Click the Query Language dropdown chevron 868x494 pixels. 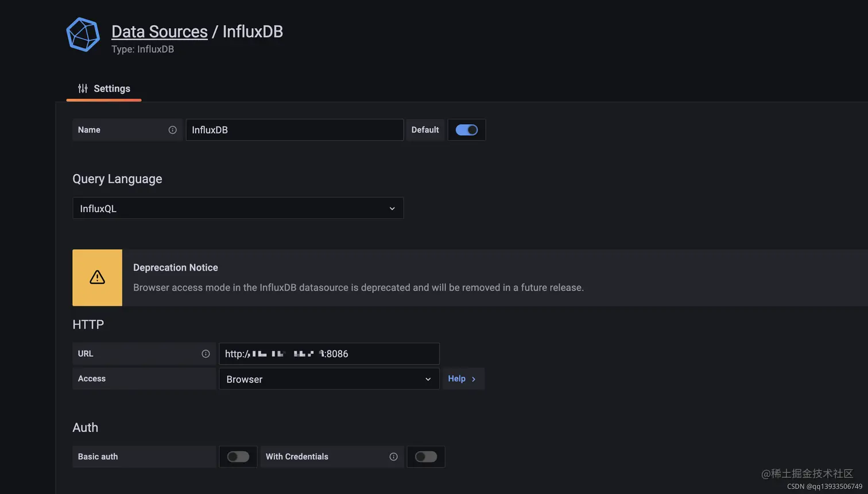pos(392,209)
